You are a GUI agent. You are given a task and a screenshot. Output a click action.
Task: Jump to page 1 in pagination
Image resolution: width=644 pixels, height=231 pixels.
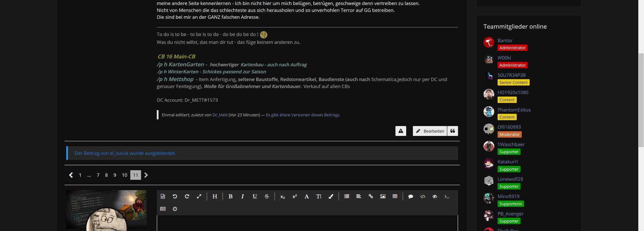click(x=80, y=175)
